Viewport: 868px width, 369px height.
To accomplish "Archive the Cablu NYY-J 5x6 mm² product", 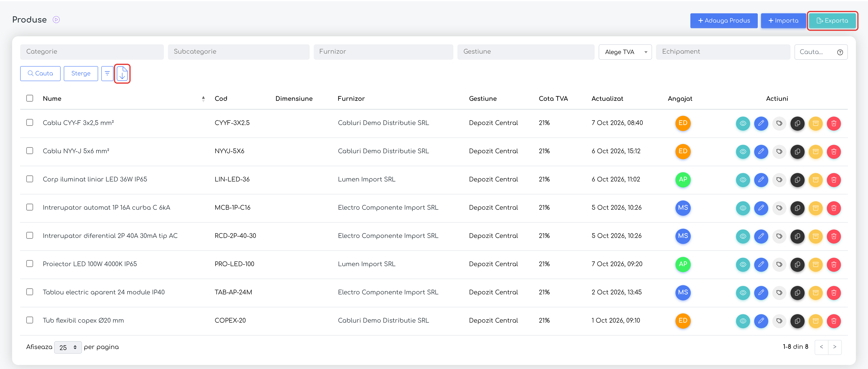I will pos(816,152).
